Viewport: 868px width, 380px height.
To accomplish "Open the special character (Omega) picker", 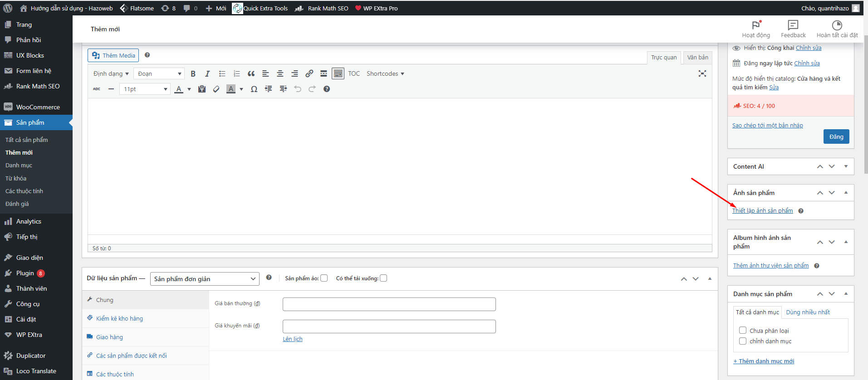I will click(254, 89).
